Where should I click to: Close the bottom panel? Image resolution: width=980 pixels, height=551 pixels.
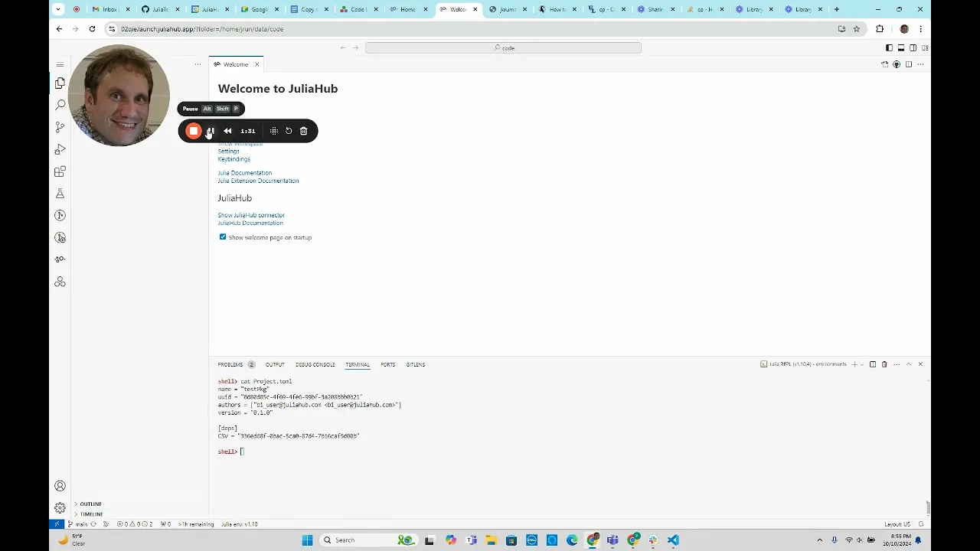[x=920, y=364]
